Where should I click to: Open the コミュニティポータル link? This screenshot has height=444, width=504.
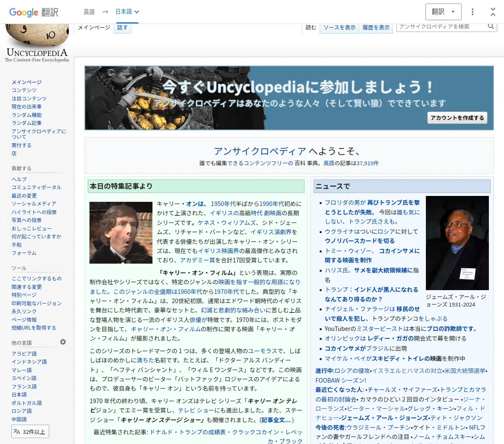[37, 187]
